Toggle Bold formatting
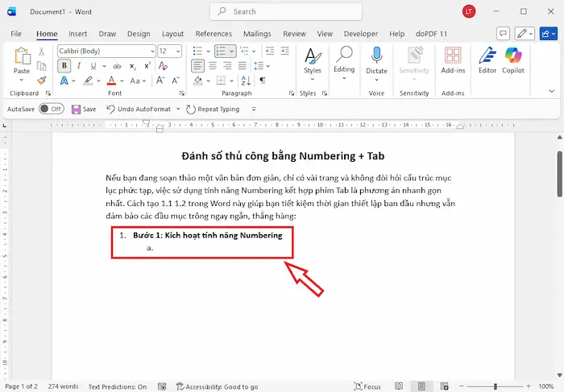Image resolution: width=564 pixels, height=392 pixels. (x=64, y=66)
